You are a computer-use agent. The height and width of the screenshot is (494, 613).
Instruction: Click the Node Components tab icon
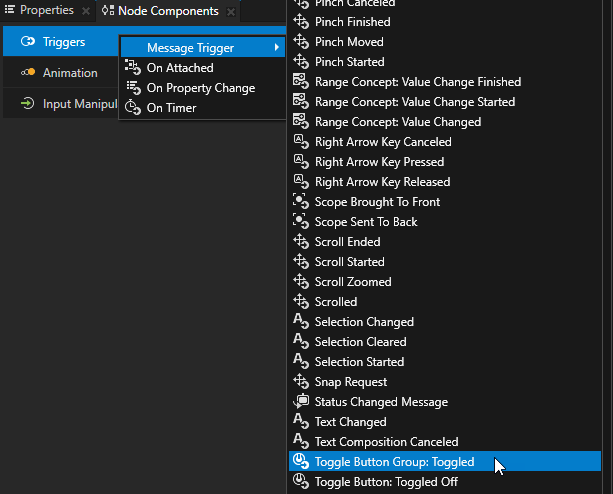pos(108,11)
